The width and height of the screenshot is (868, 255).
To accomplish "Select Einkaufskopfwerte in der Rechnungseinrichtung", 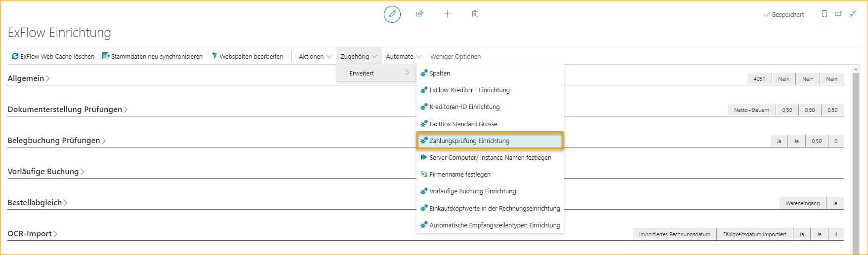I will [490, 208].
